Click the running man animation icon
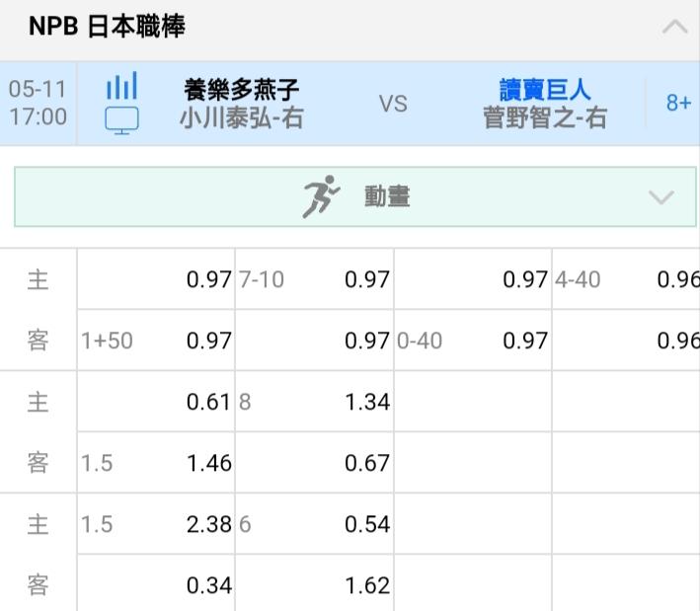 [320, 196]
